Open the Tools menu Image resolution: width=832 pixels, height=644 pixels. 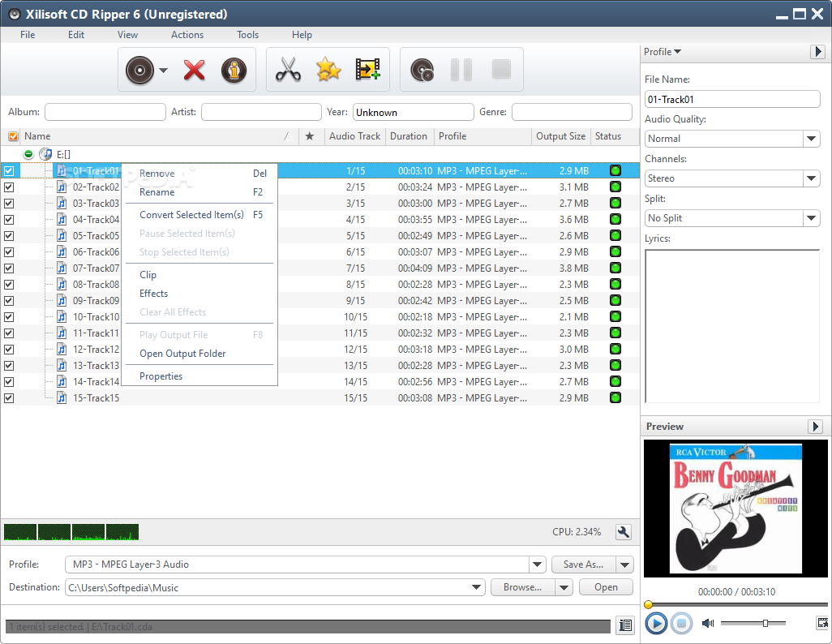click(248, 35)
